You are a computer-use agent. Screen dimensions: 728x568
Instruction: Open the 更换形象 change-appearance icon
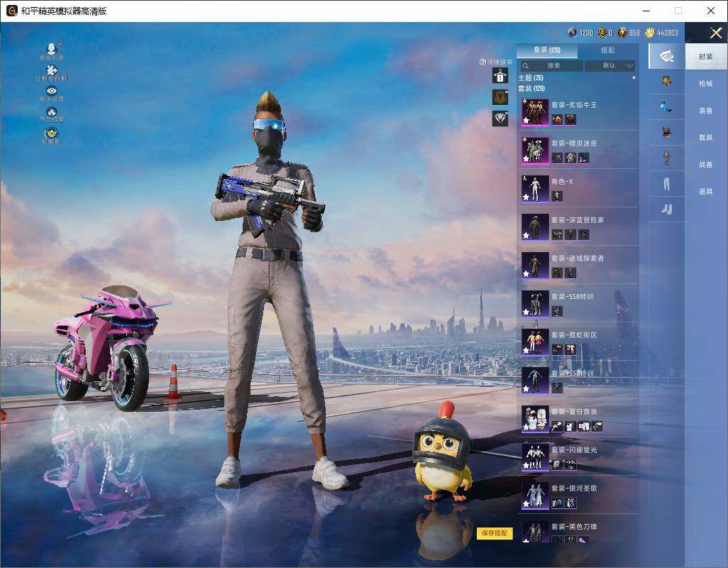(x=52, y=49)
